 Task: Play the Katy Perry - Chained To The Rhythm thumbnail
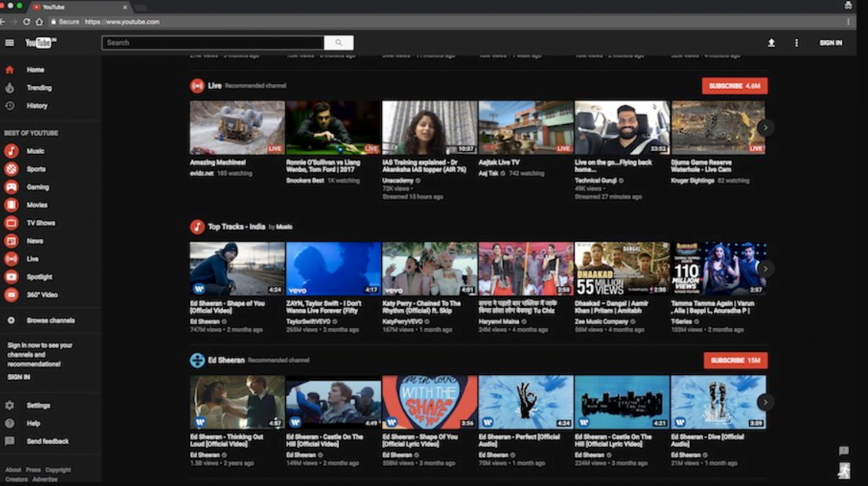tap(428, 267)
